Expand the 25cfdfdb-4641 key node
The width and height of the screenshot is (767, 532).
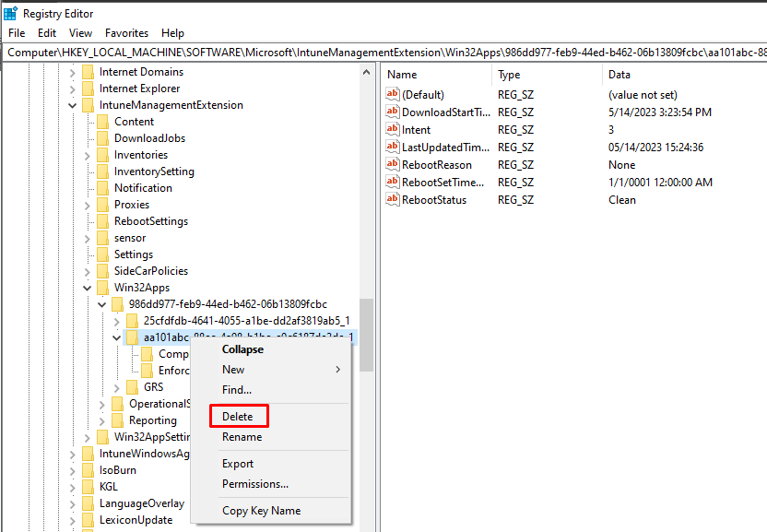point(116,322)
